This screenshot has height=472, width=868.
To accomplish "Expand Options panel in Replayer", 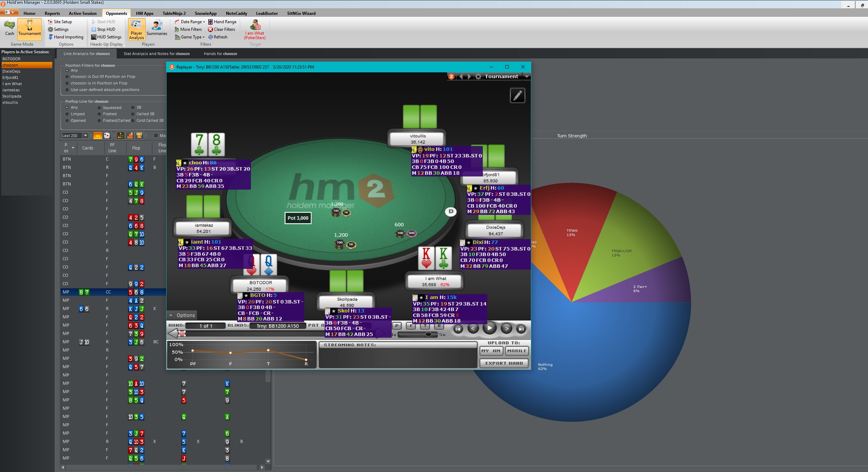I will (182, 315).
